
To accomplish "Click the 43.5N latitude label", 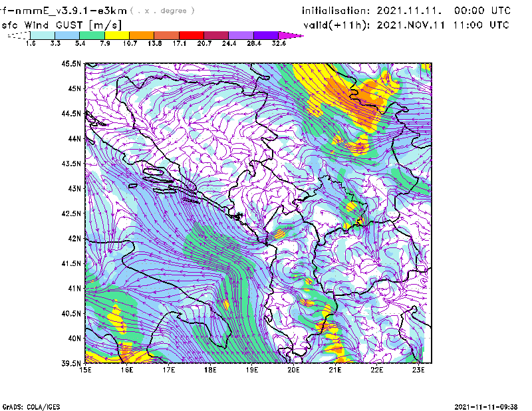I will click(x=71, y=164).
